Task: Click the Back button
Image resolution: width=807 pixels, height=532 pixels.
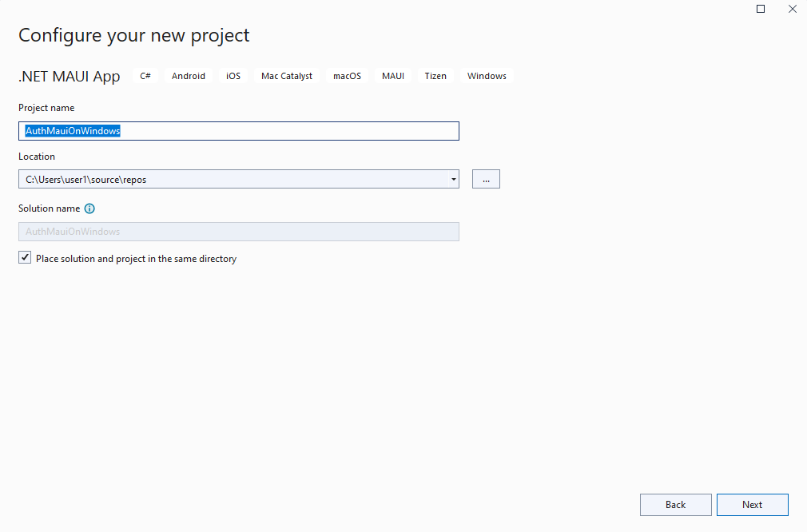Action: point(675,504)
